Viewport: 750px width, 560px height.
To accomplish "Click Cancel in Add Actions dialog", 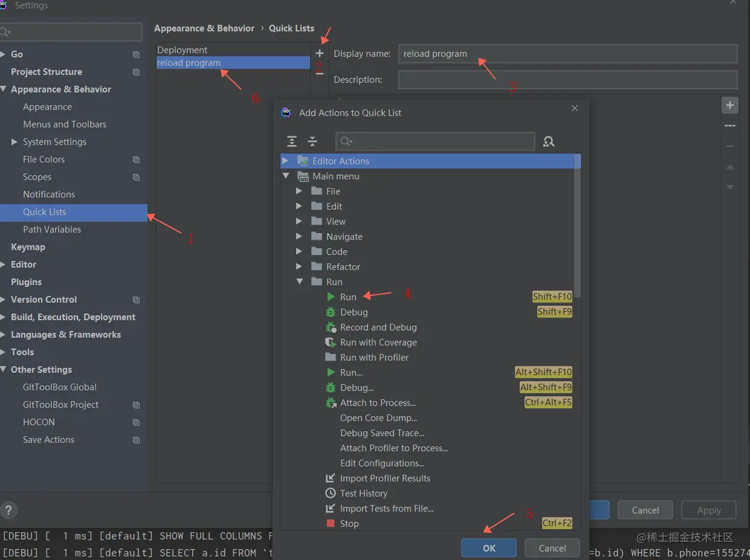I will click(x=552, y=548).
